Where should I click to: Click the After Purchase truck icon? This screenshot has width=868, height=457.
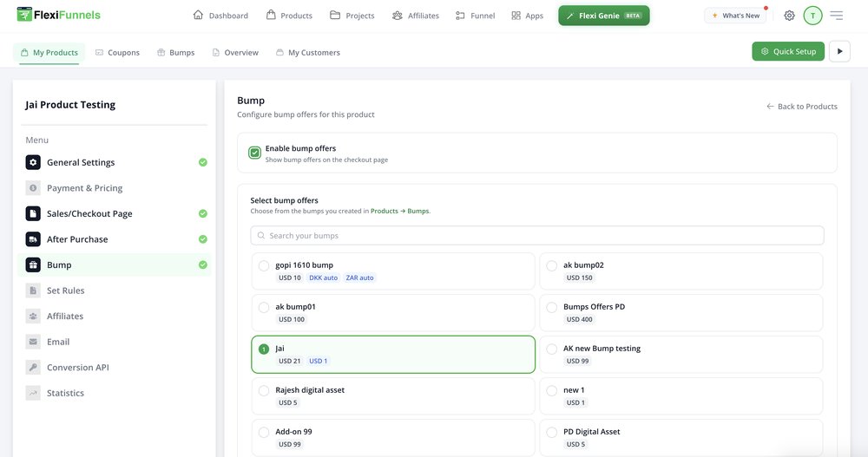click(33, 239)
